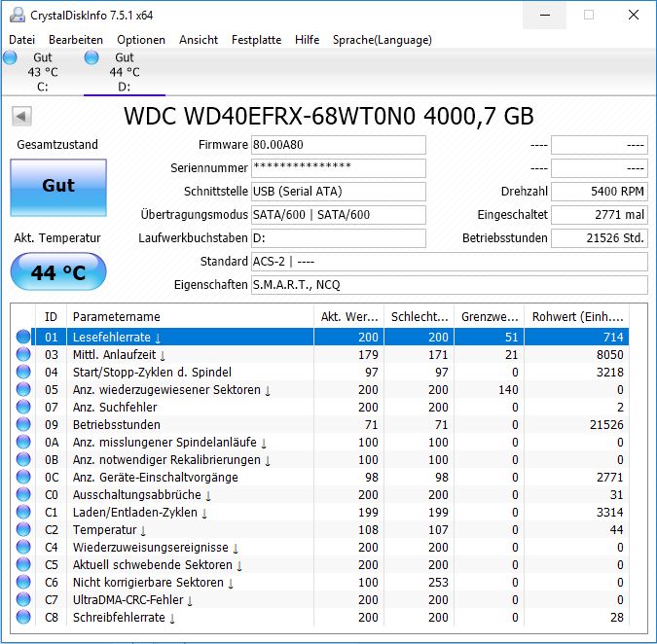The height and width of the screenshot is (644, 657).
Task: Click the Übertragungsmodus field
Action: 339,215
